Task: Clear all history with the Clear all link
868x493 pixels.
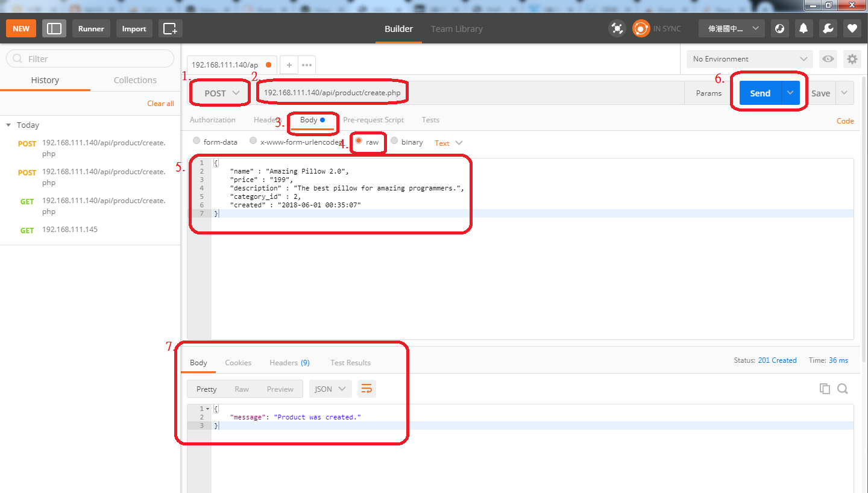Action: pos(160,103)
